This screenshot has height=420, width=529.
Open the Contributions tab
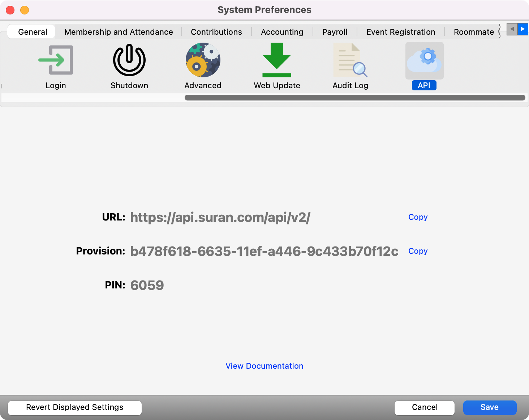point(216,32)
